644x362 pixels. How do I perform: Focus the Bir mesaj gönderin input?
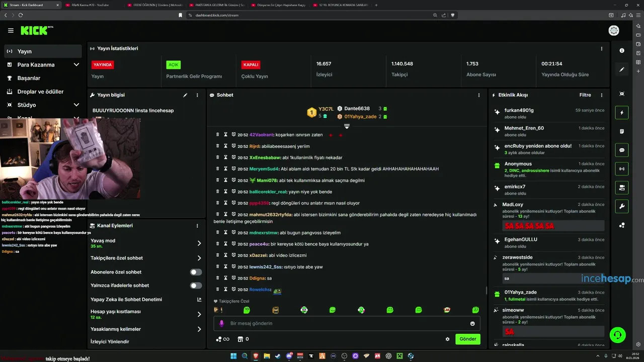tap(347, 323)
